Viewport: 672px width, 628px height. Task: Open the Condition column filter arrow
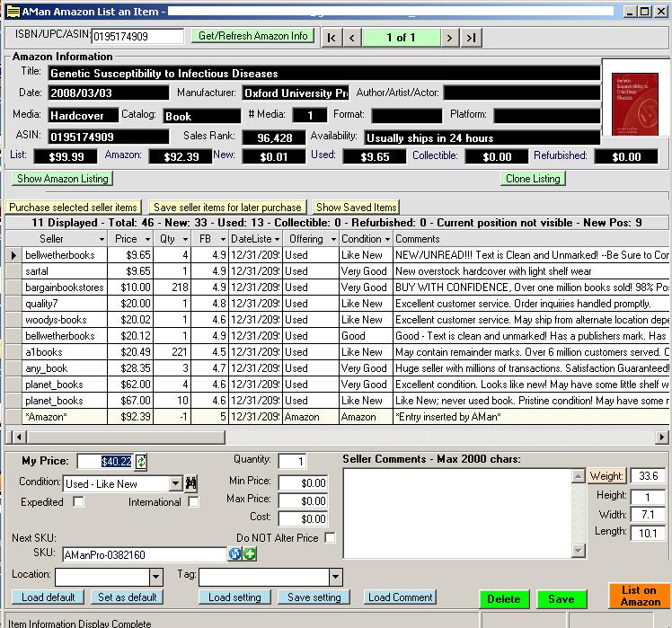(387, 239)
